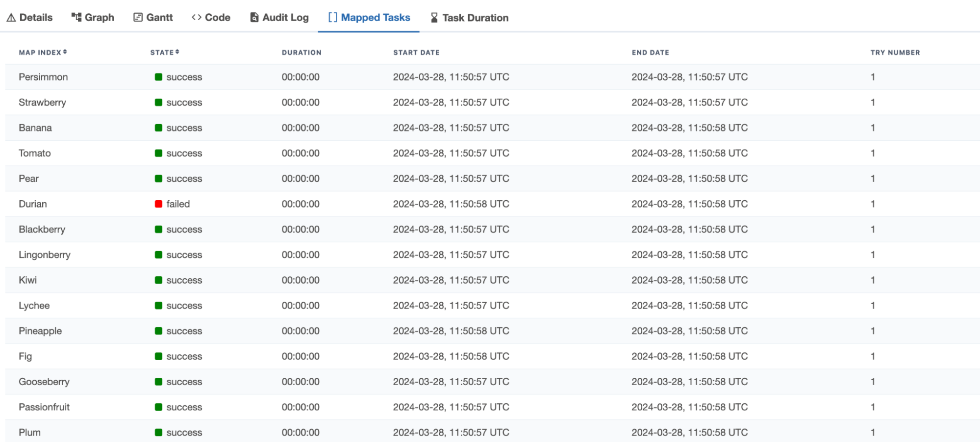
Task: Click the Gantt chart icon
Action: (138, 18)
